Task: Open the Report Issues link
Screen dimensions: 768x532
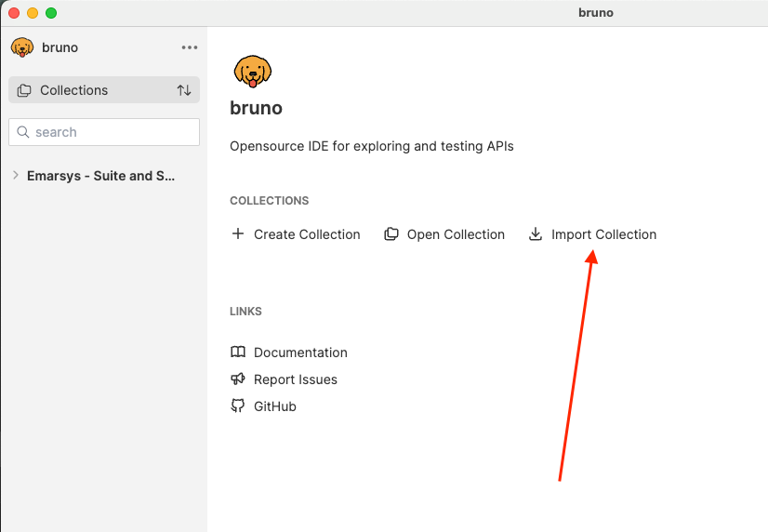Action: click(x=296, y=379)
